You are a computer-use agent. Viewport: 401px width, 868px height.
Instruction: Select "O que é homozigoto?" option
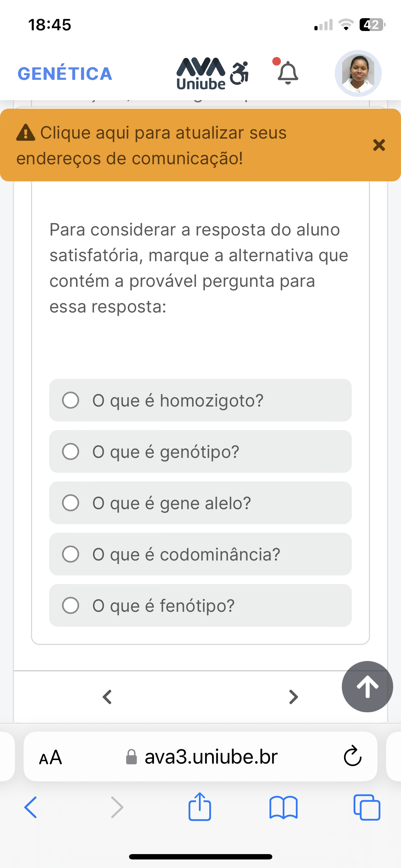[71, 400]
